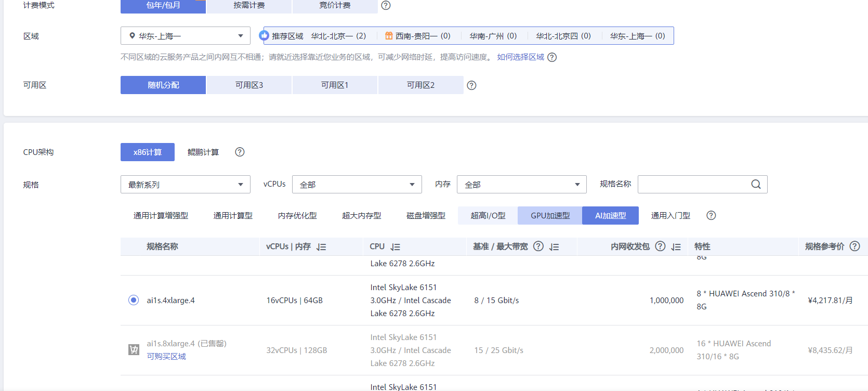Click the 可购买区域 link

coord(166,357)
